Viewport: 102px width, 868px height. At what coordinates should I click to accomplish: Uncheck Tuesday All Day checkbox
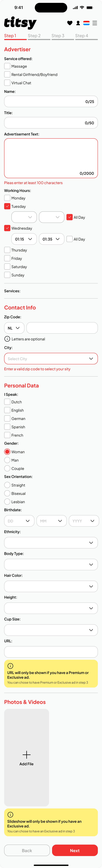[x=70, y=217]
